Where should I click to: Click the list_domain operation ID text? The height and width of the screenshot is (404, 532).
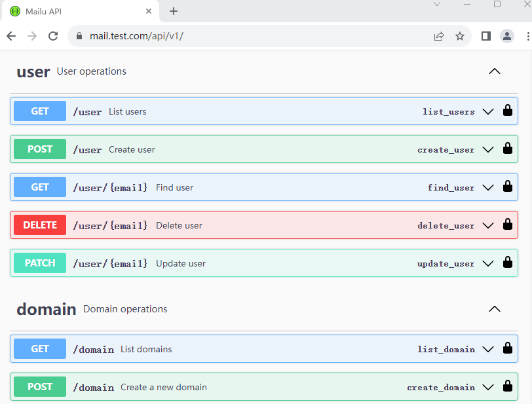446,350
